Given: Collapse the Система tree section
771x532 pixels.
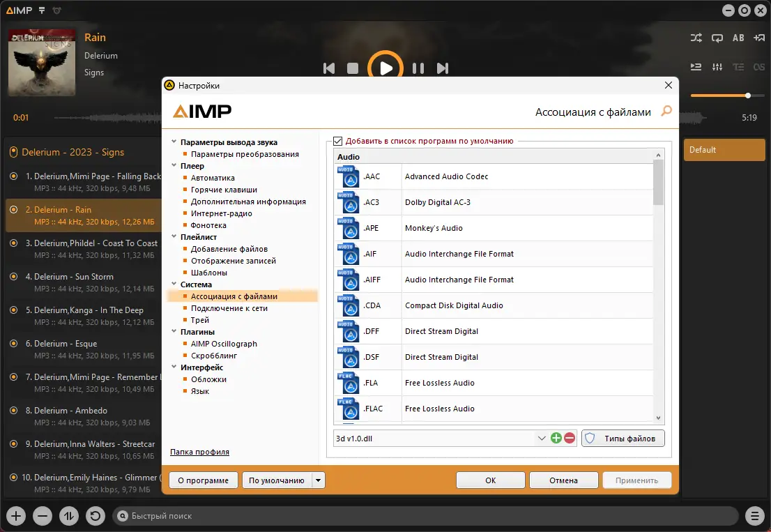Looking at the screenshot, I should coord(174,284).
